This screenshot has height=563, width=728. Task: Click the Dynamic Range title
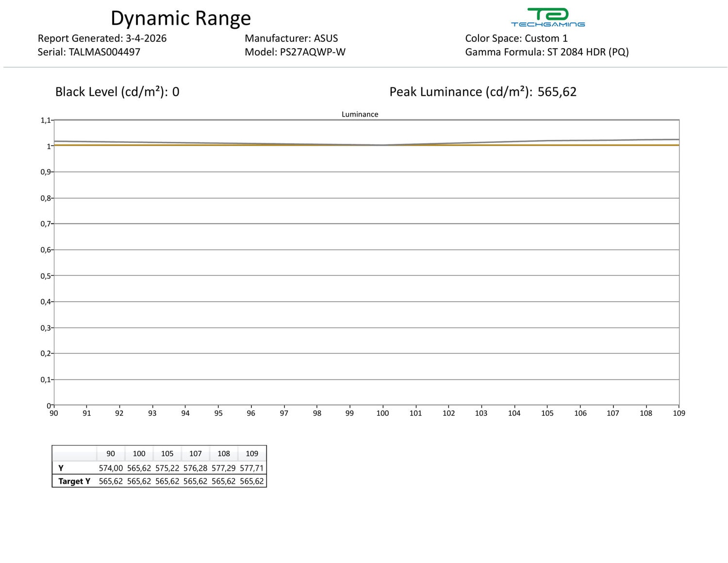coord(181,18)
